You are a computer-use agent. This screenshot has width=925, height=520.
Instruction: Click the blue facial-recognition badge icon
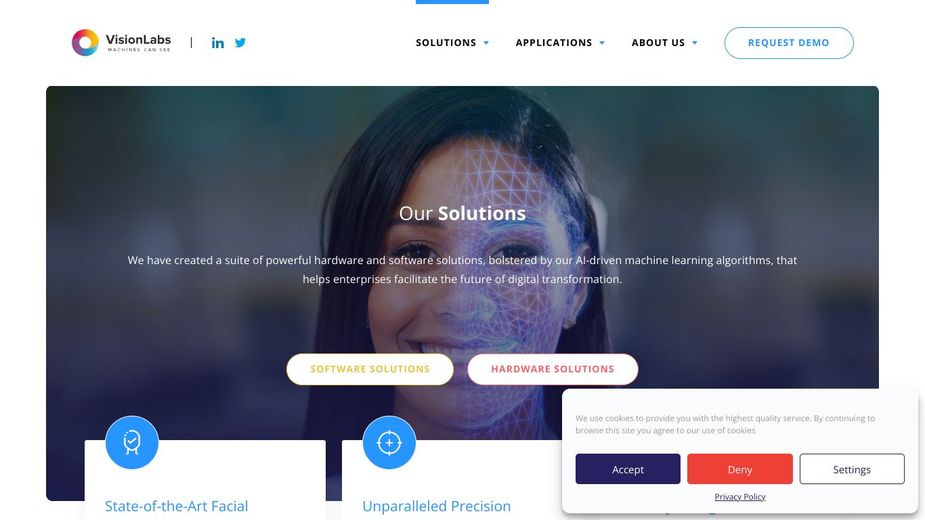point(132,442)
